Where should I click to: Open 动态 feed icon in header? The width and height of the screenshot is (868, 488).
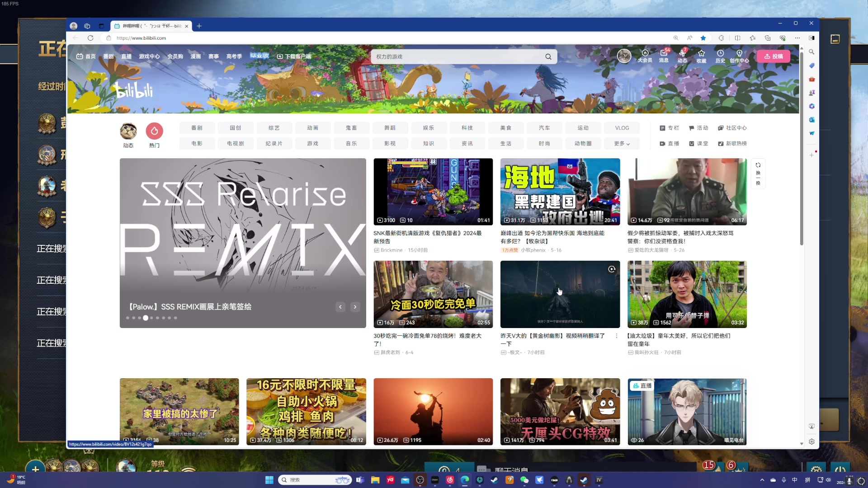[682, 56]
